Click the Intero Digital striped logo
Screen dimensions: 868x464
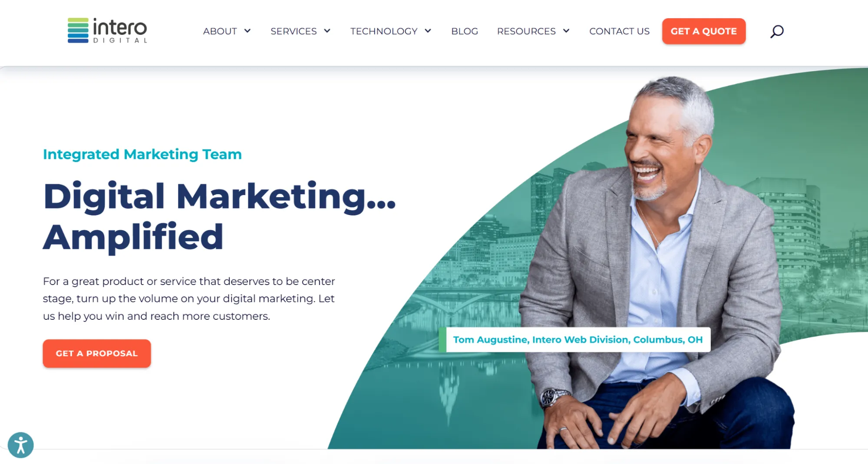point(78,30)
